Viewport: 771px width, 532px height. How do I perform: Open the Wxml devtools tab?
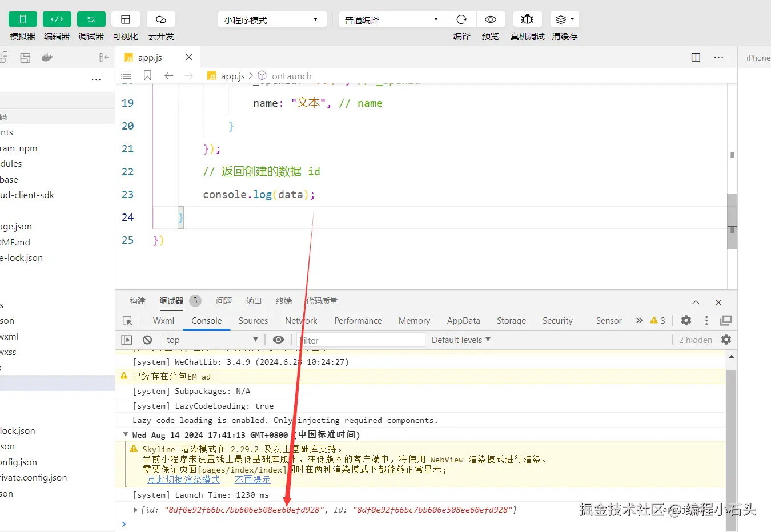[x=163, y=321]
